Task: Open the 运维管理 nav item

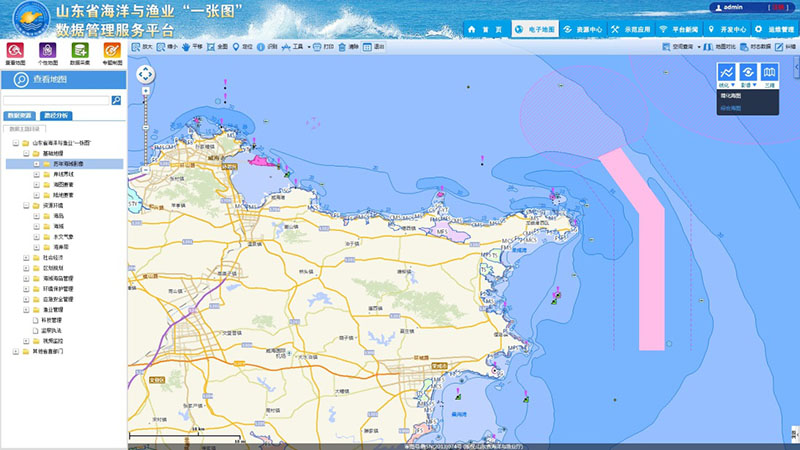Action: tap(774, 30)
